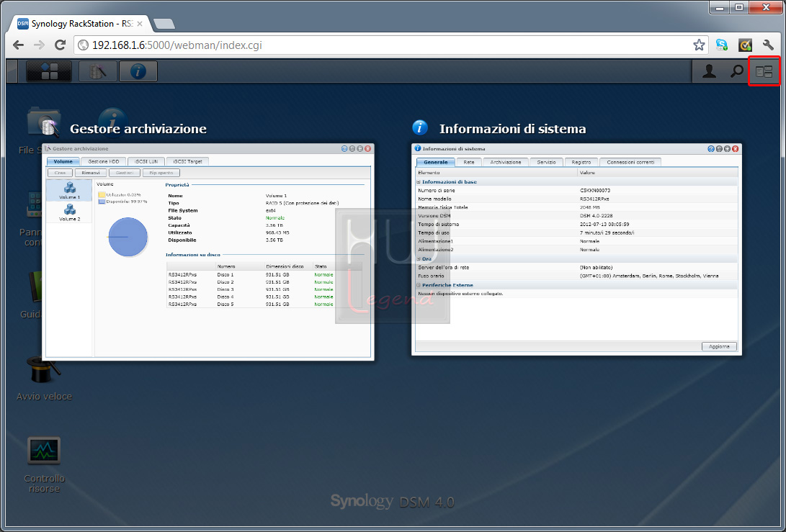Click the Crea button
This screenshot has height=532, width=786.
[60, 173]
